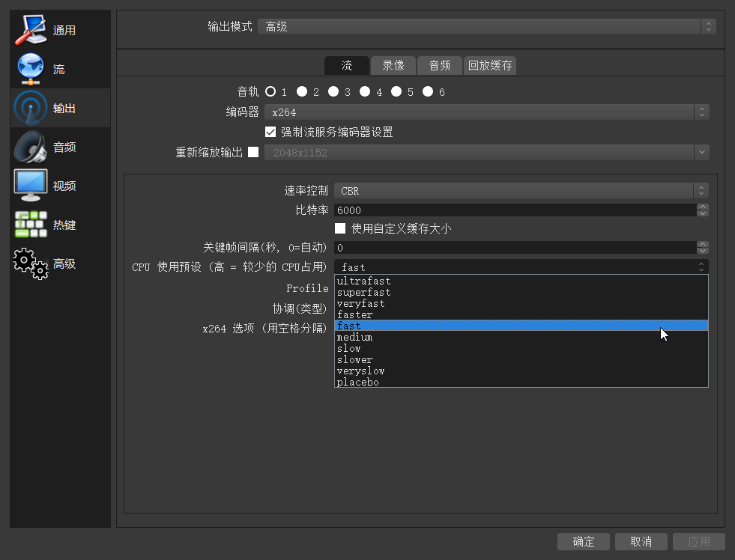Choose superfast preset from list

pyautogui.click(x=521, y=292)
